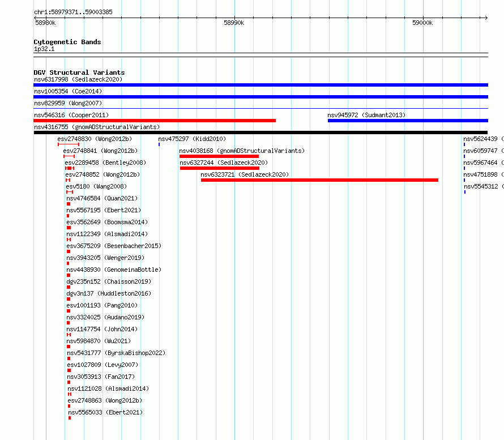Click the long red bar under nsv6323721
The image size is (504, 440).
point(319,180)
